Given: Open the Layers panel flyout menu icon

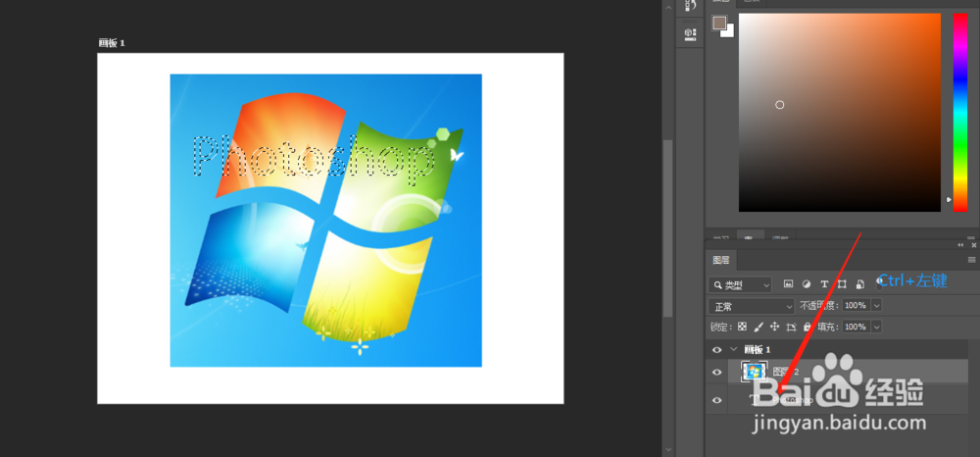Looking at the screenshot, I should pyautogui.click(x=972, y=260).
